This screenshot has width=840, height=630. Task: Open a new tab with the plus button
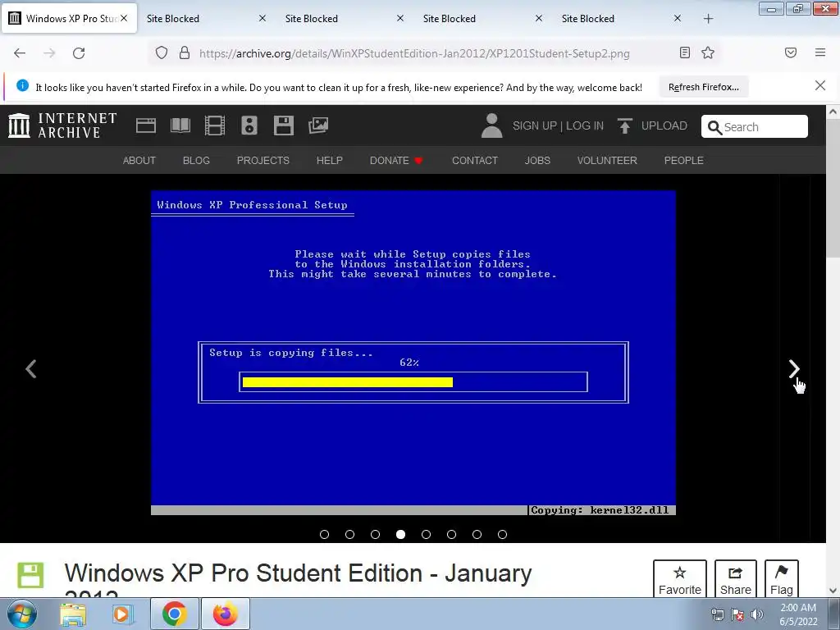pos(708,19)
